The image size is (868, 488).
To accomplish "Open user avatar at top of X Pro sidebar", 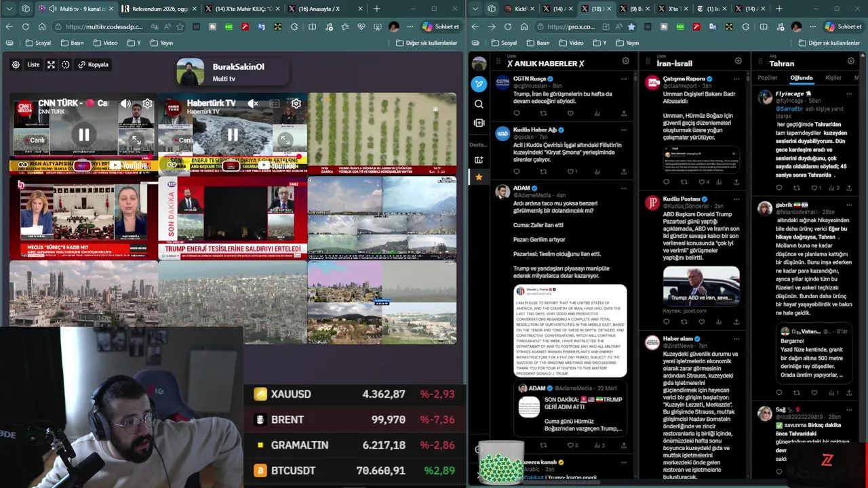I will pos(479,64).
